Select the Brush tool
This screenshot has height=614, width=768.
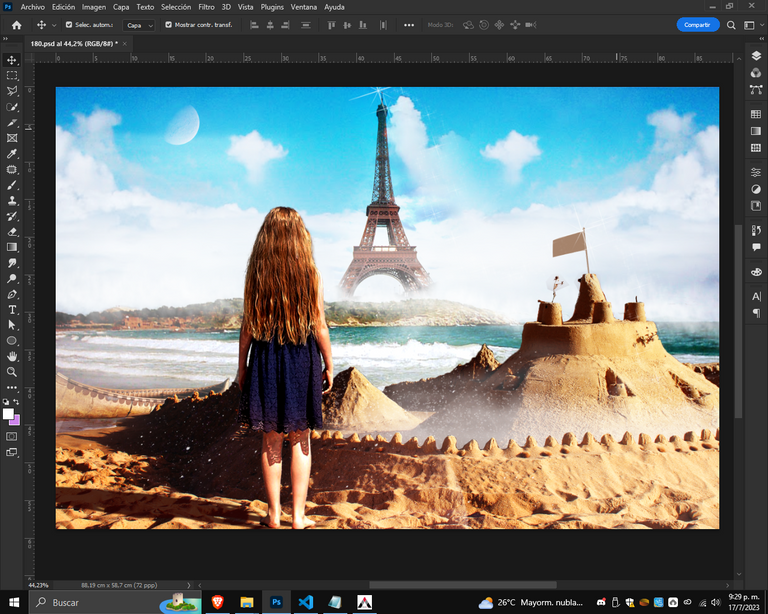pyautogui.click(x=12, y=185)
